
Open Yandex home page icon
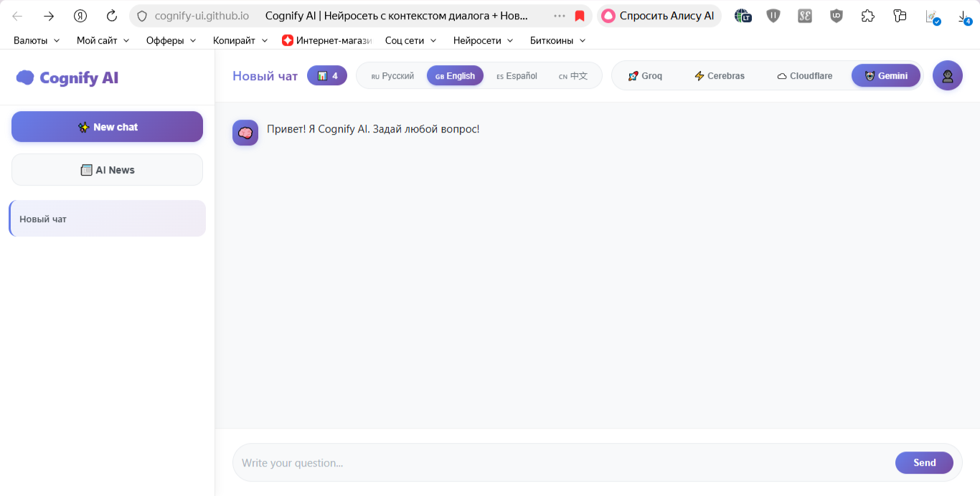point(80,16)
